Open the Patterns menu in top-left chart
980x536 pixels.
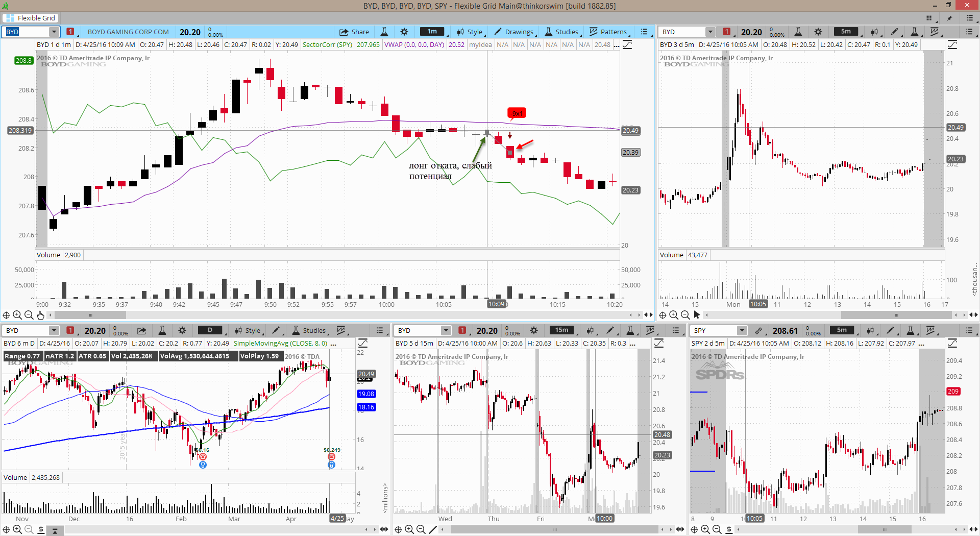[x=608, y=32]
